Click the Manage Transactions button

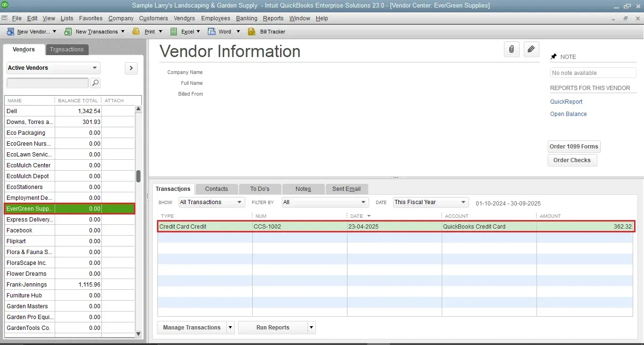pos(191,328)
